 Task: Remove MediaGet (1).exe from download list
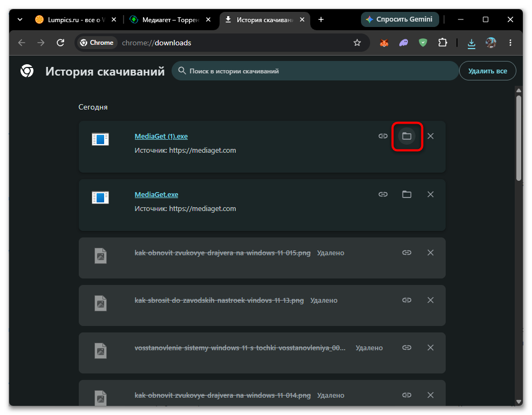click(430, 136)
